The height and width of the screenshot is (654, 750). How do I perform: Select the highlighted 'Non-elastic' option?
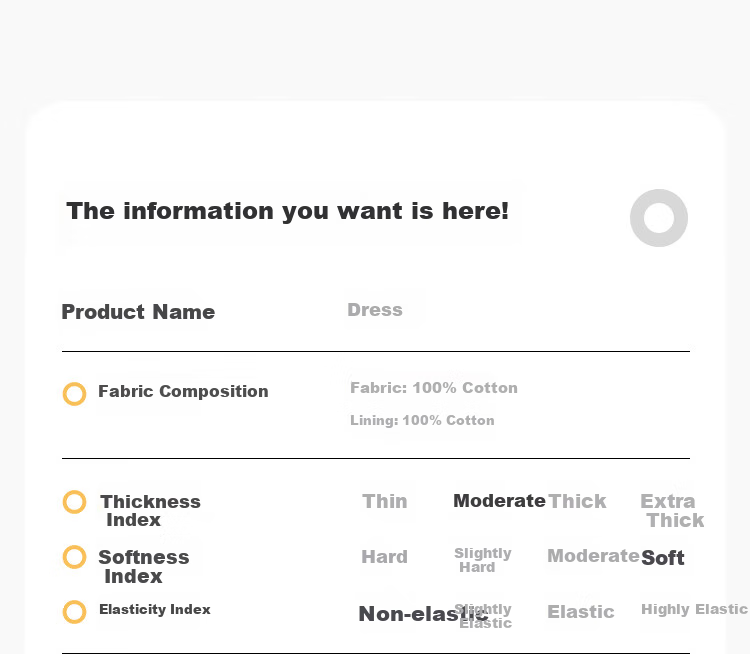click(x=424, y=614)
